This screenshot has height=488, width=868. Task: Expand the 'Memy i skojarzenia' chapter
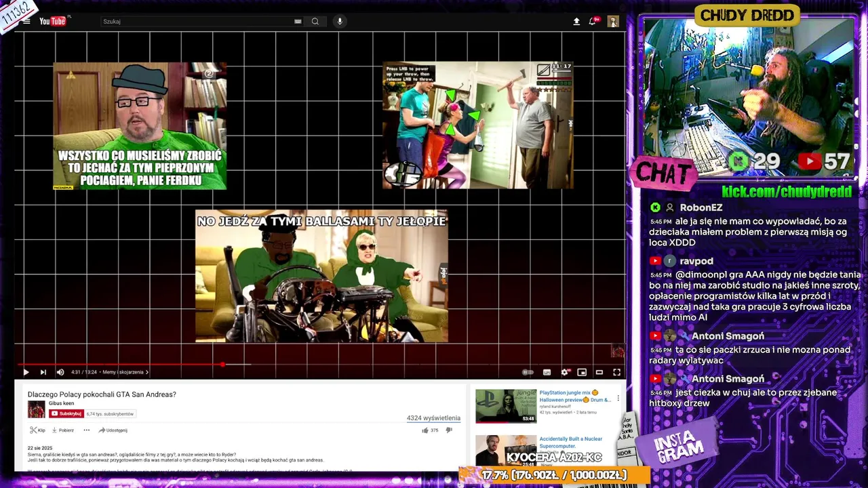coord(125,372)
